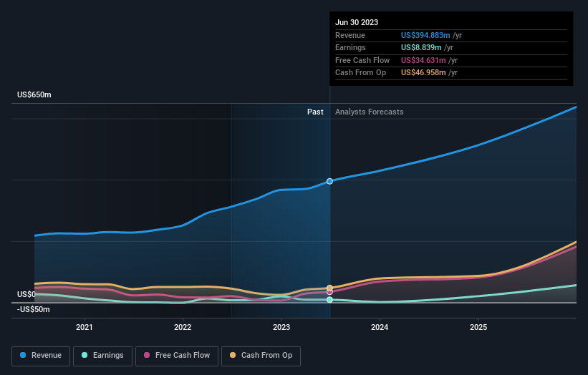Toggle the Cash From Op legend button

tap(261, 356)
